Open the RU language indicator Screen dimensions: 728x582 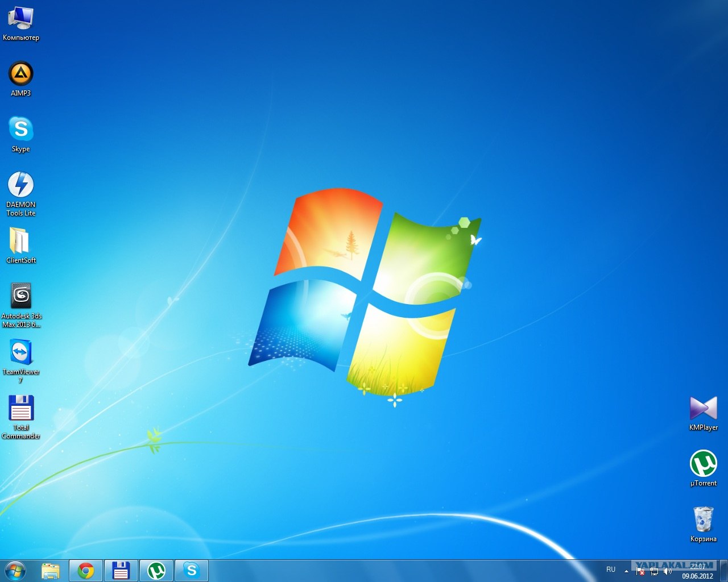[611, 569]
